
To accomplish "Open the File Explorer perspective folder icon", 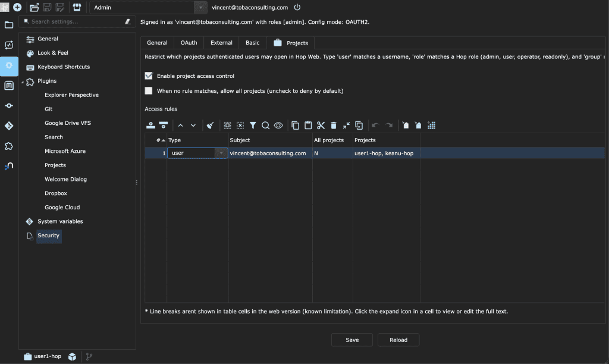I will pyautogui.click(x=9, y=25).
